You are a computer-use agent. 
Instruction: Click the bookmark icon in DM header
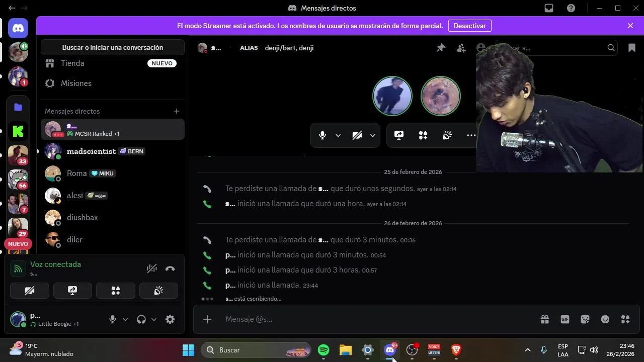(x=631, y=48)
